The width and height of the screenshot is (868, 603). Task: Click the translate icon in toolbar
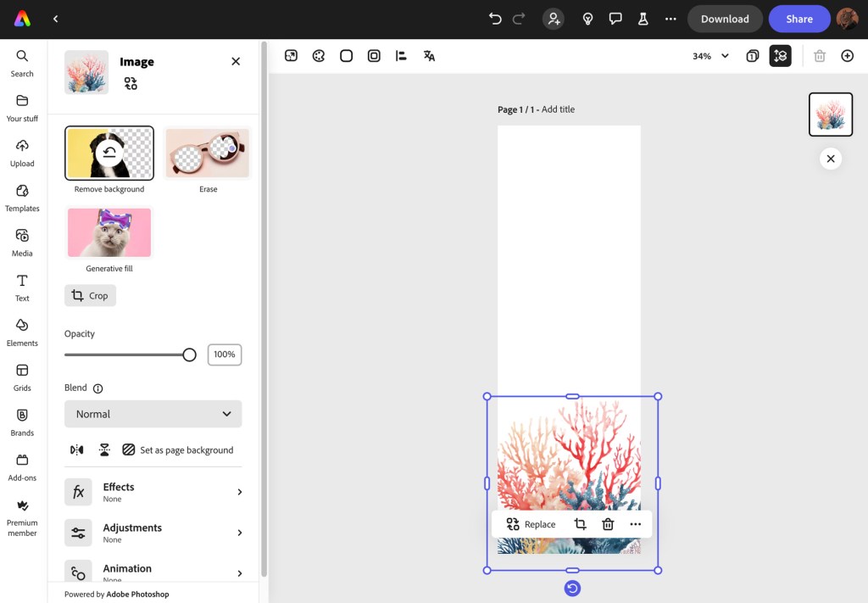[429, 56]
